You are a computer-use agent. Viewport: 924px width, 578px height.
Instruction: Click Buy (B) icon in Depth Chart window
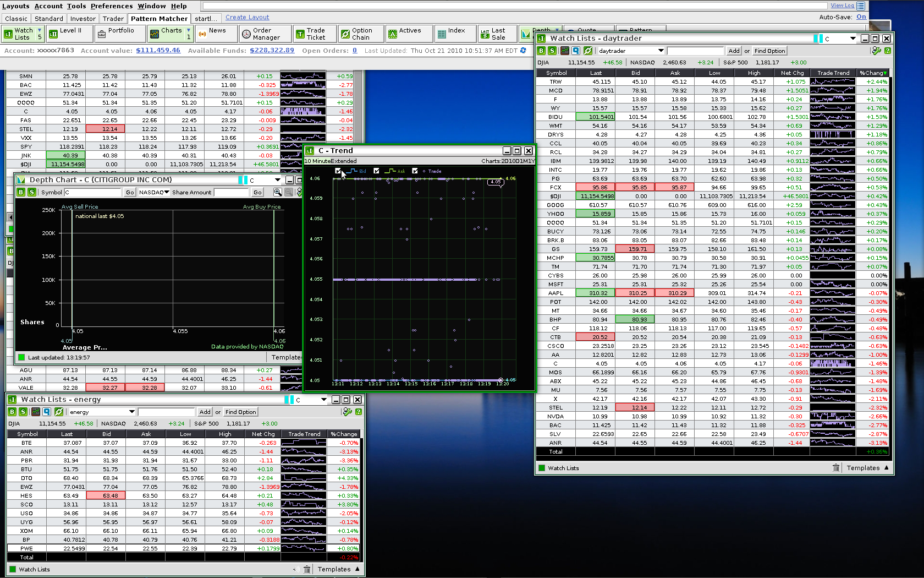click(x=21, y=192)
